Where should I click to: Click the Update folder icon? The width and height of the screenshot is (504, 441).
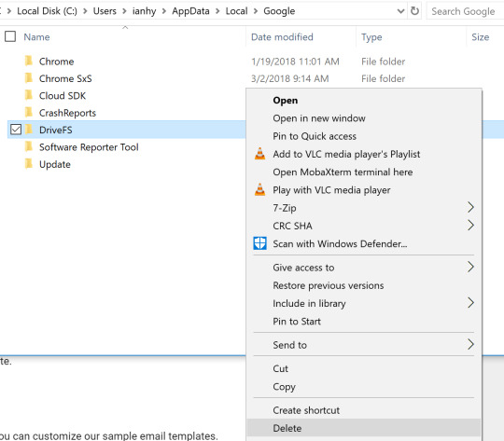click(29, 163)
